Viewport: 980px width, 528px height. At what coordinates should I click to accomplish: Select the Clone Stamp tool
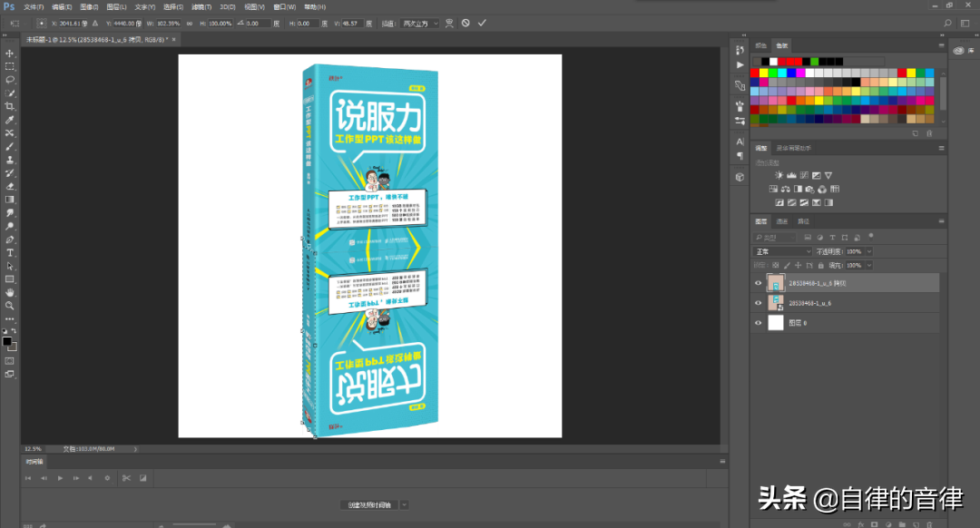coord(9,160)
